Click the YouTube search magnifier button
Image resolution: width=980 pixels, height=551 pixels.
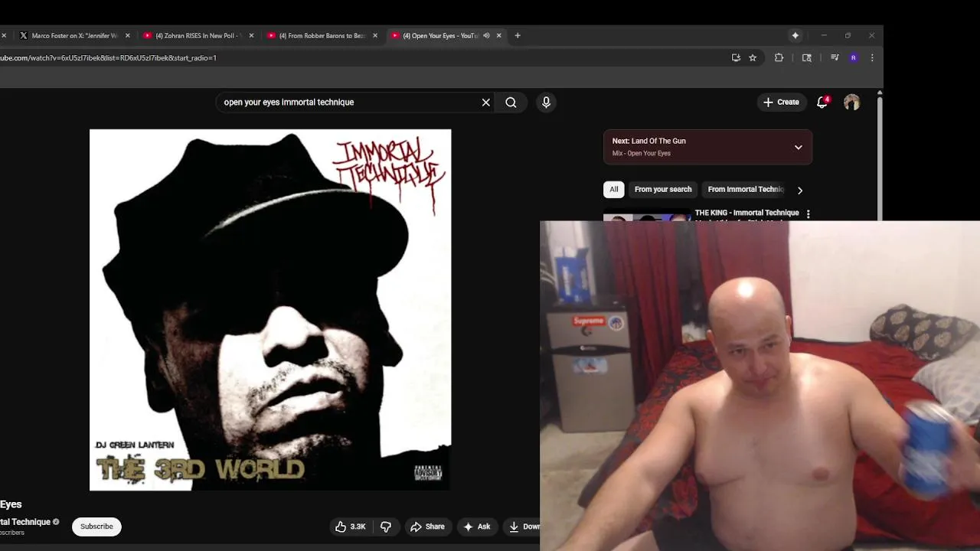(x=511, y=102)
